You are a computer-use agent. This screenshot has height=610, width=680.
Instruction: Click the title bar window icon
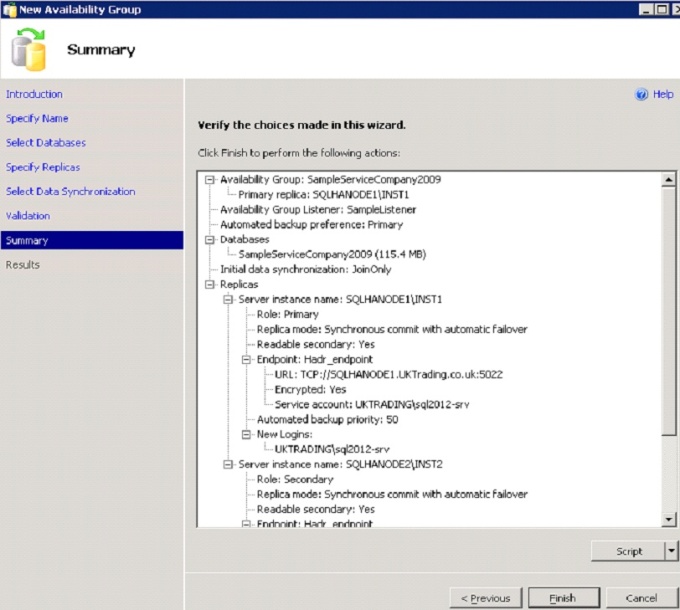pos(10,10)
